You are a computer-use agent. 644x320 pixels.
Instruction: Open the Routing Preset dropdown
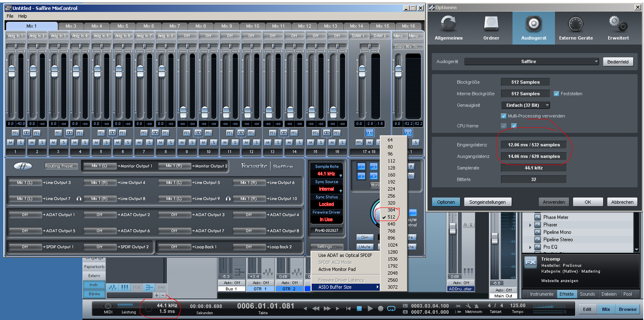point(61,166)
